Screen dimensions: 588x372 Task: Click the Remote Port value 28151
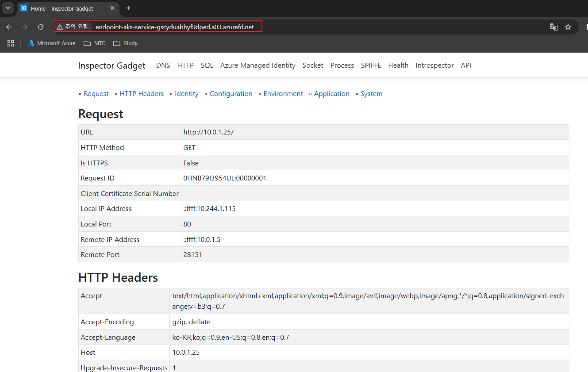pyautogui.click(x=193, y=255)
